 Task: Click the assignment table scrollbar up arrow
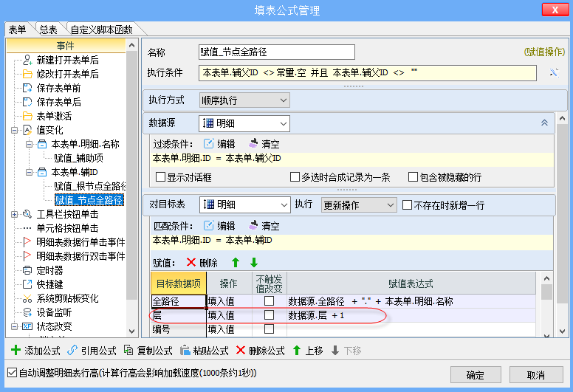[546, 278]
